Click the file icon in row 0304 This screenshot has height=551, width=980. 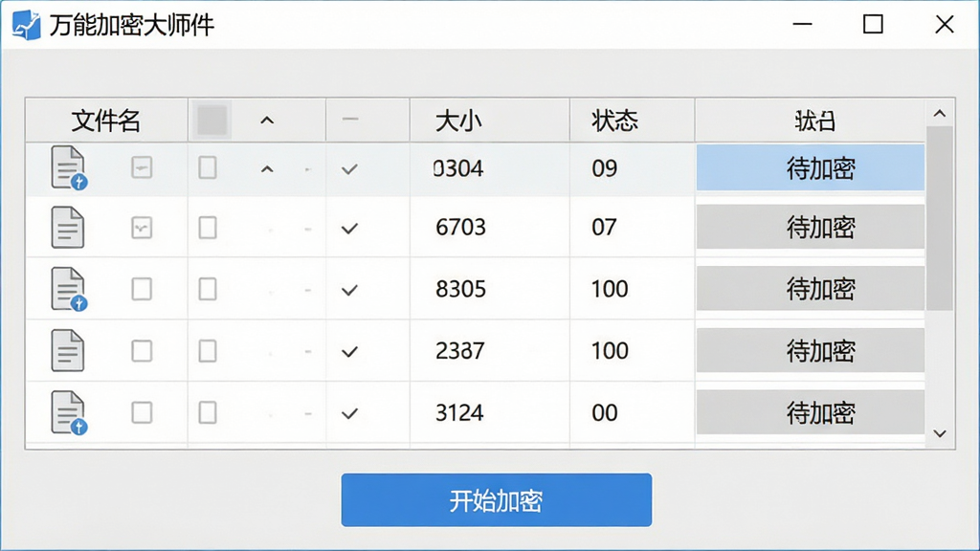(69, 168)
